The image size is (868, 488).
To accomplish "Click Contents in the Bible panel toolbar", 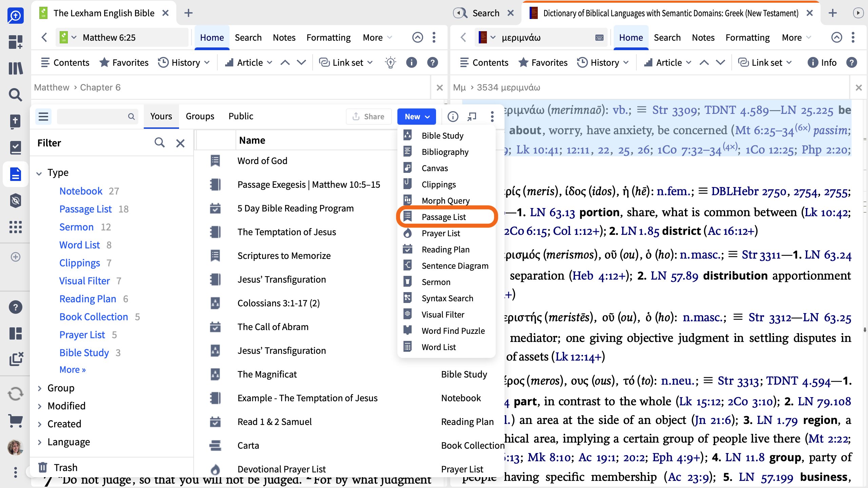I will coord(65,62).
